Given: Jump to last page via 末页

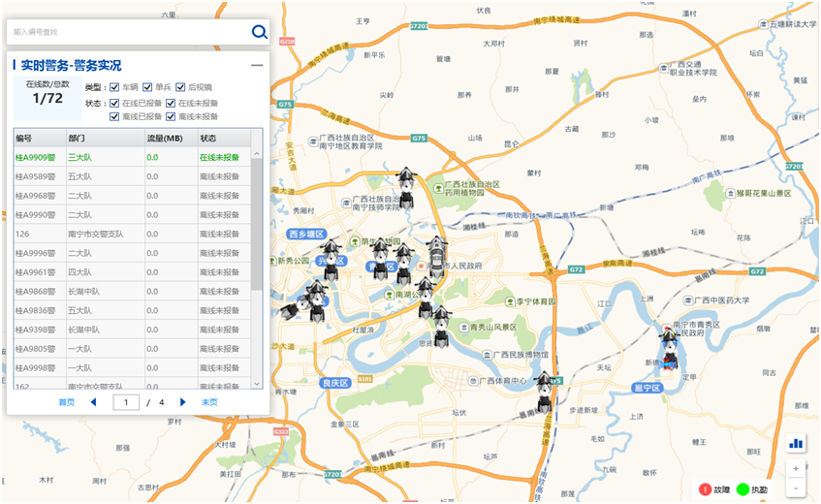Looking at the screenshot, I should pyautogui.click(x=209, y=401).
